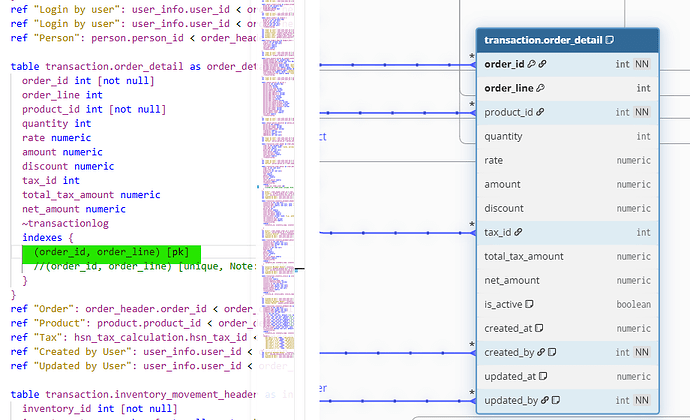Image resolution: width=690 pixels, height=420 pixels.
Task: Click the 'rate numeric' code line
Action: pos(56,138)
